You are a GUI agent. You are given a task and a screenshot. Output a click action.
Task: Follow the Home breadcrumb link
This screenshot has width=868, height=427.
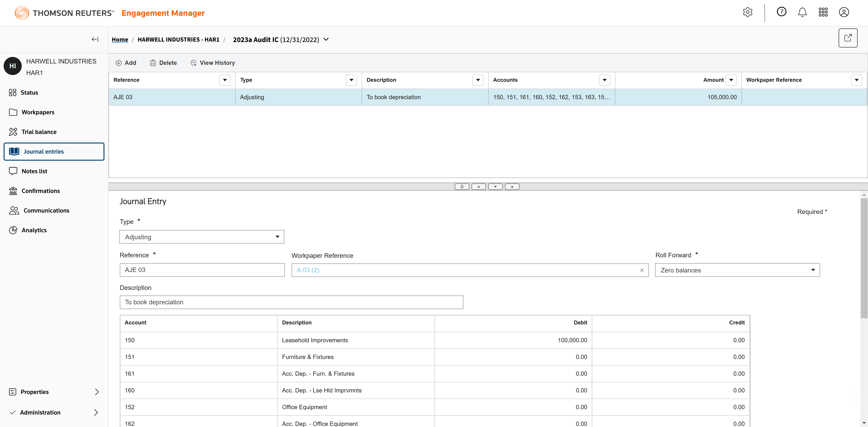[120, 40]
